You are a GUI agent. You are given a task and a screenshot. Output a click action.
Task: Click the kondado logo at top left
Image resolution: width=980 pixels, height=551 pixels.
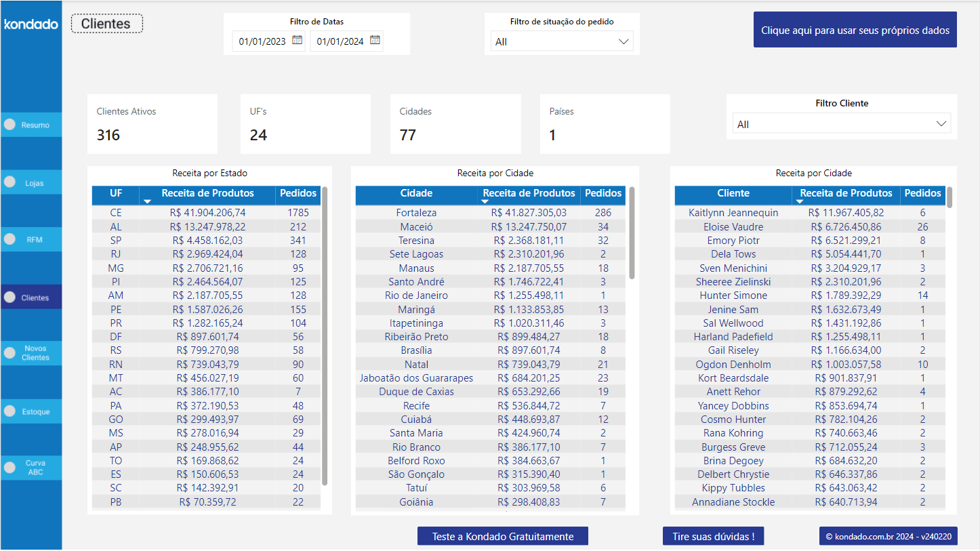[31, 23]
